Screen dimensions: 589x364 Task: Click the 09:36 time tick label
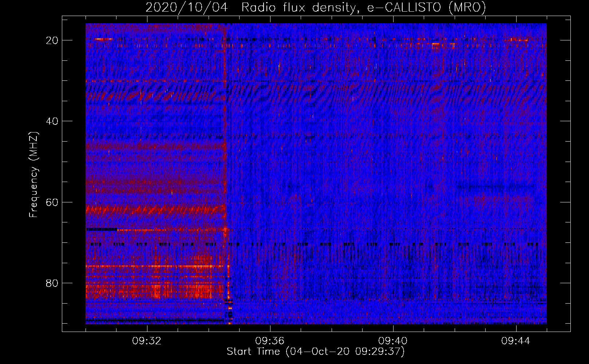[270, 341]
